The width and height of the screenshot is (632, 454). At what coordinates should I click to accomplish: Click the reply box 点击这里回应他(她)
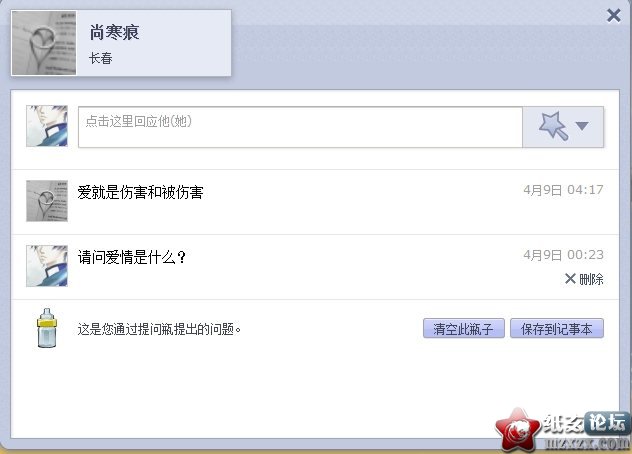[x=300, y=127]
